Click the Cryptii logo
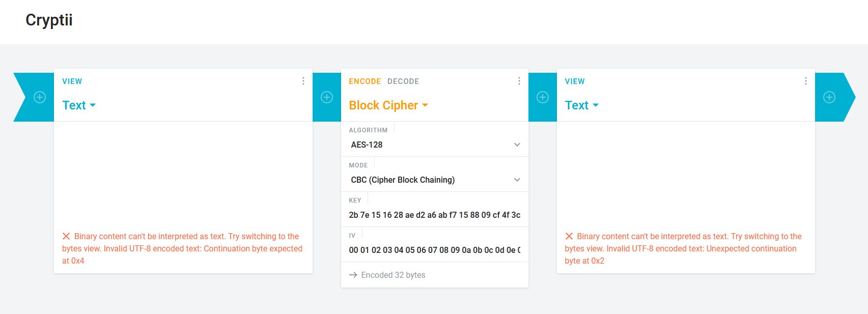The height and width of the screenshot is (314, 868). pyautogui.click(x=49, y=20)
